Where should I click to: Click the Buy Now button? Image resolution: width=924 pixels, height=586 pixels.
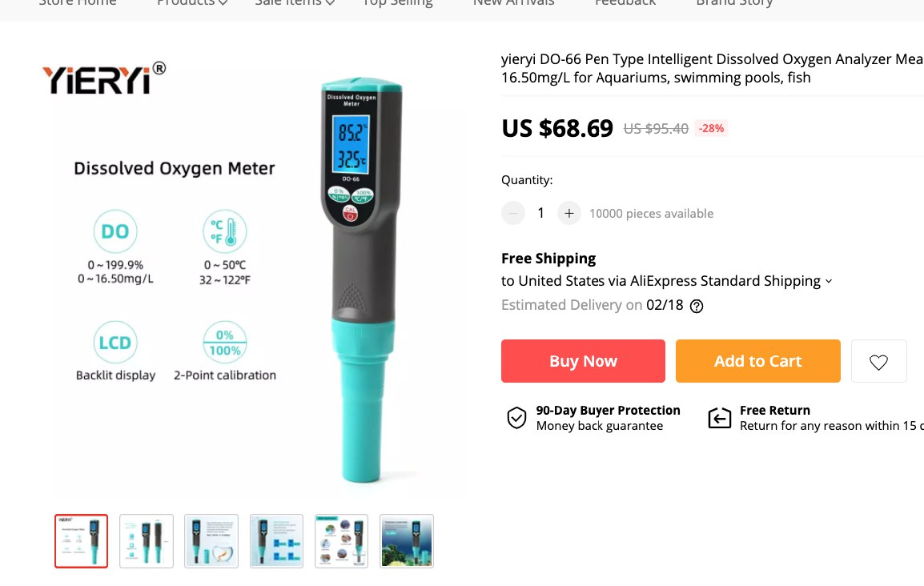tap(584, 361)
